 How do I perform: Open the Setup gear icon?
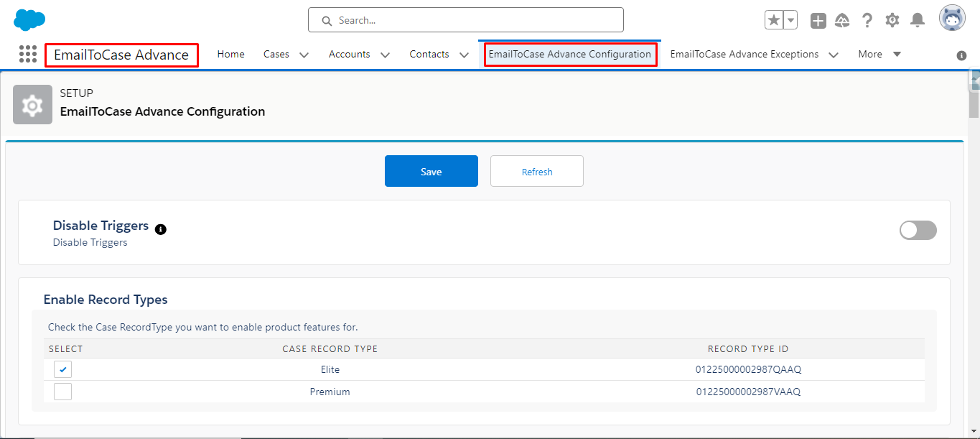point(892,20)
